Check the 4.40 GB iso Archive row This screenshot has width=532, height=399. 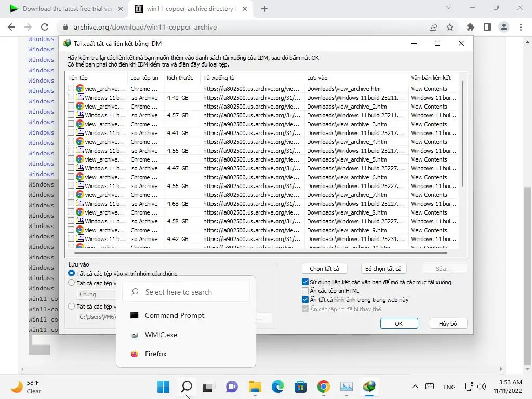pos(71,97)
